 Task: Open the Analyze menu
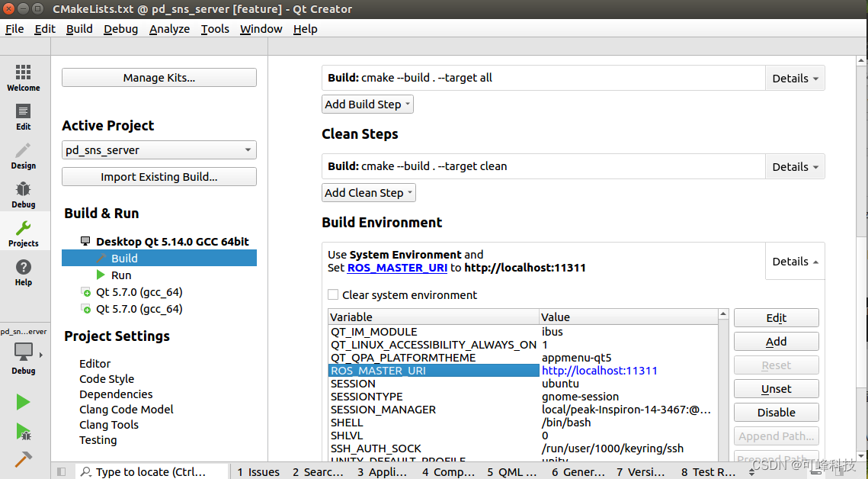pos(169,29)
